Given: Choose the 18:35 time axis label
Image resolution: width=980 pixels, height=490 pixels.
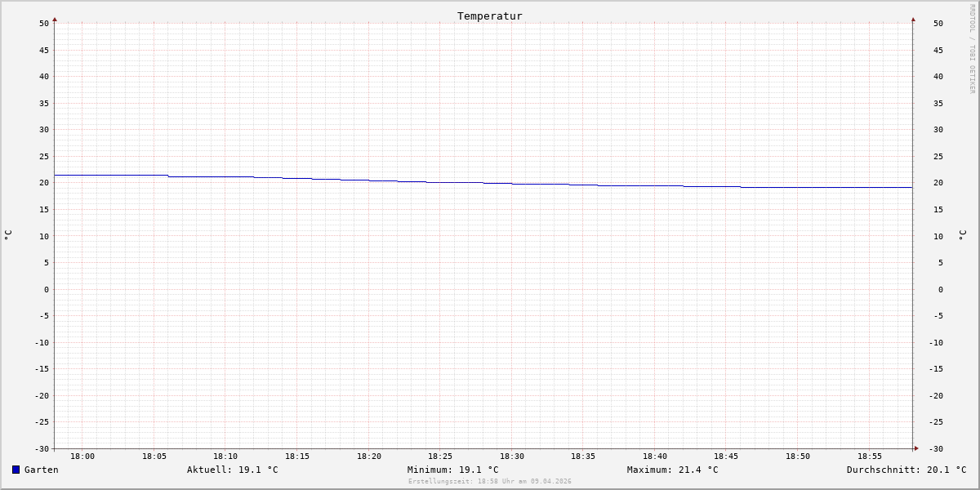Looking at the screenshot, I should 583,456.
